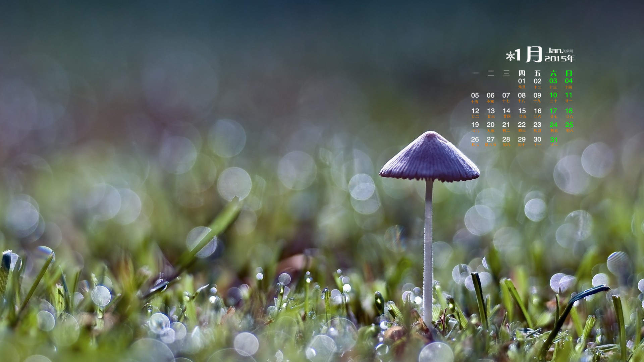
Task: Click the "1月" month heading
Action: pos(529,54)
